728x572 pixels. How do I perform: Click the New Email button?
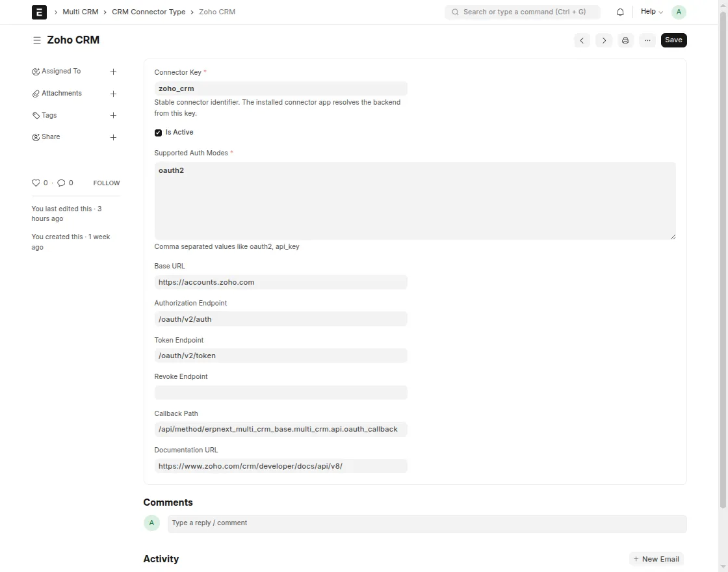[x=656, y=559]
